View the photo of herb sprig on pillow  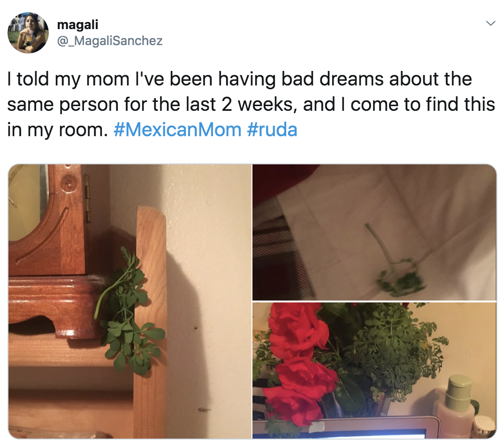(x=374, y=232)
